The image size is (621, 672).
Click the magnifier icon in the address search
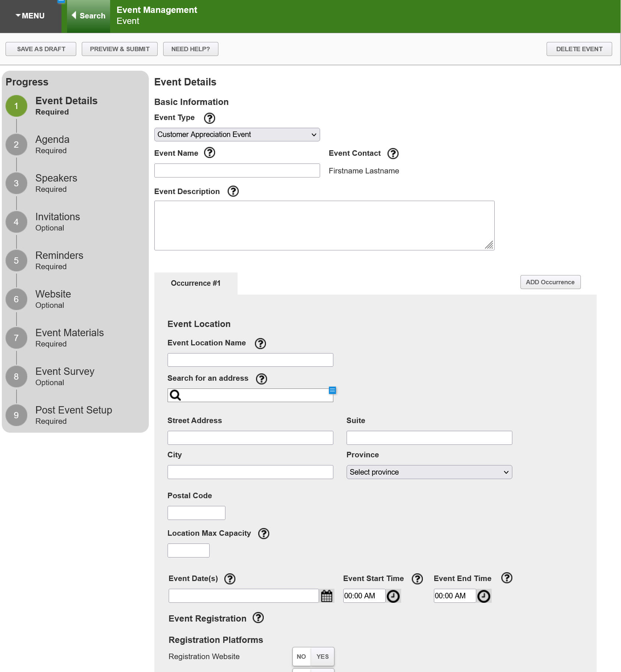175,395
